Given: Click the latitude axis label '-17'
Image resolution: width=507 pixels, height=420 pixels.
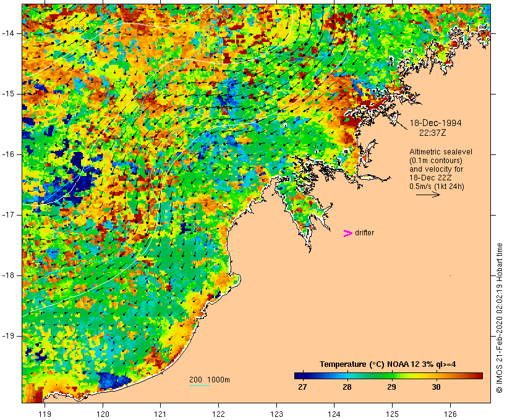Looking at the screenshot, I should [x=8, y=215].
